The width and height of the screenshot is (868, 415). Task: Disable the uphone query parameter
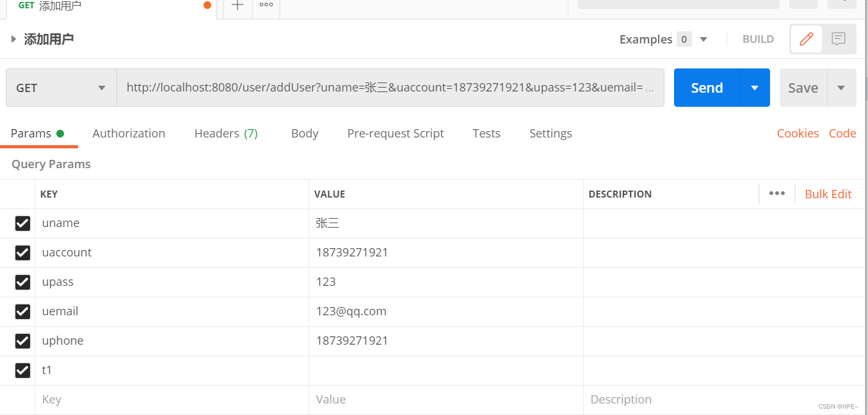click(x=22, y=341)
